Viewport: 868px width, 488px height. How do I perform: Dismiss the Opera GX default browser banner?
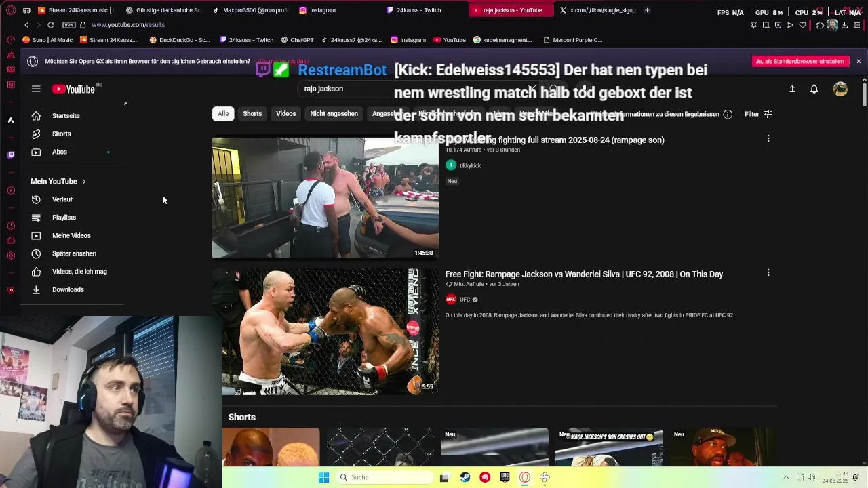859,61
